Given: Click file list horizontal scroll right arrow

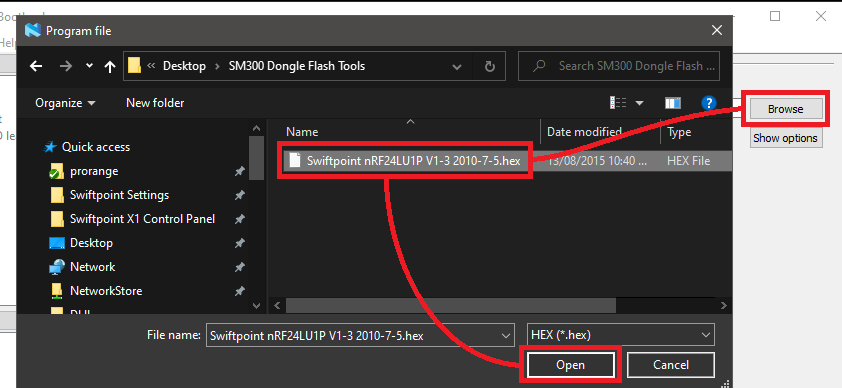Looking at the screenshot, I should pyautogui.click(x=724, y=305).
